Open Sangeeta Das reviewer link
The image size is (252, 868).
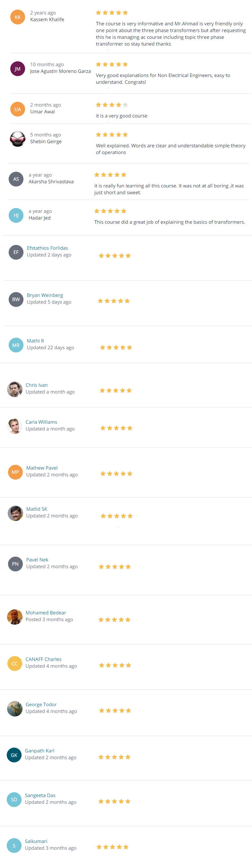[x=40, y=795]
